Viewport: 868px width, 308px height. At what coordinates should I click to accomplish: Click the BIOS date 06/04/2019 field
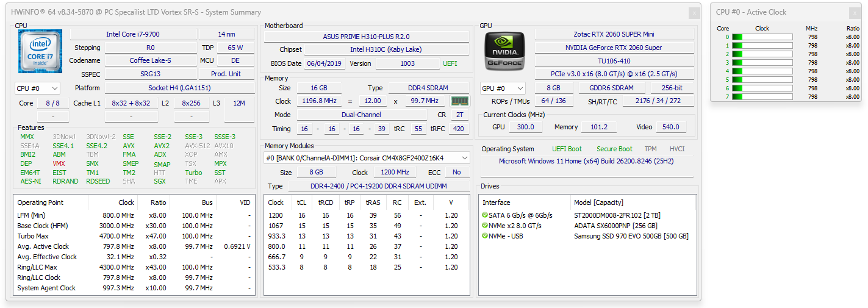(x=325, y=63)
